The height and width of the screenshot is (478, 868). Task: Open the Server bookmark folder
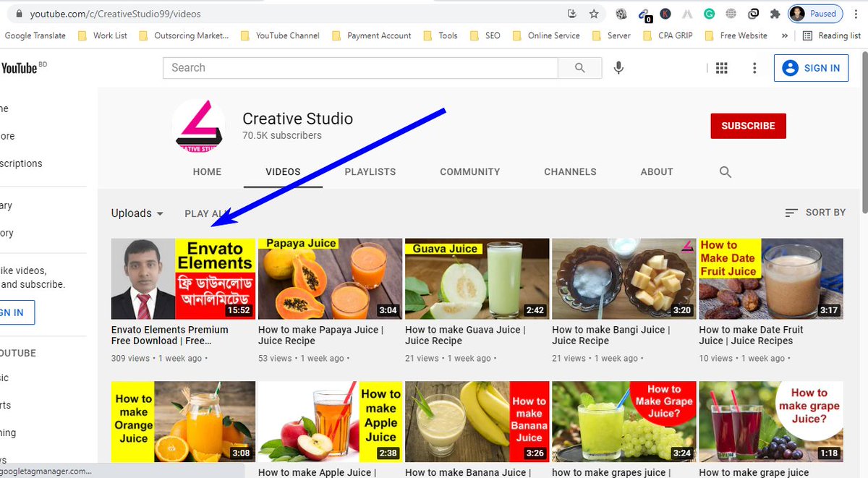(612, 35)
